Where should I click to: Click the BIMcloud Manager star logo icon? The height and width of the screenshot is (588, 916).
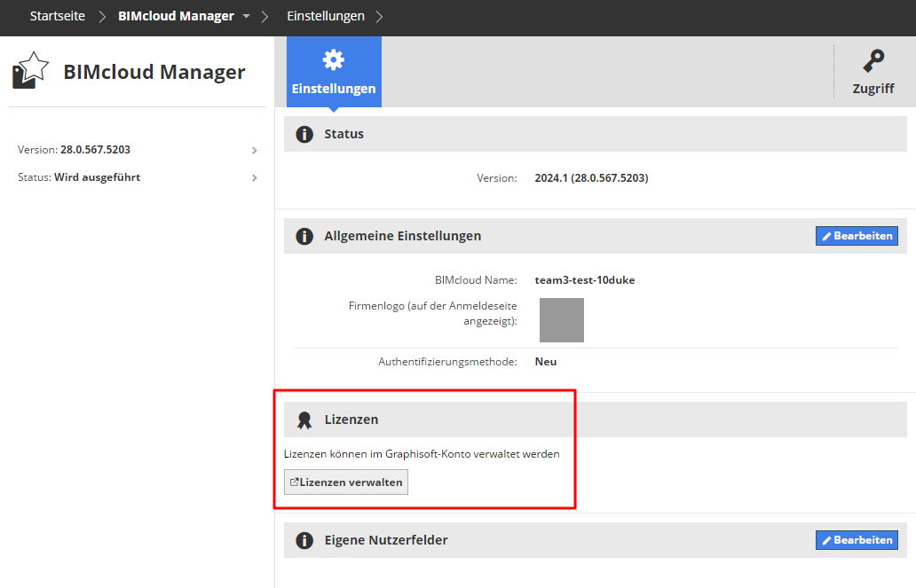click(x=29, y=71)
